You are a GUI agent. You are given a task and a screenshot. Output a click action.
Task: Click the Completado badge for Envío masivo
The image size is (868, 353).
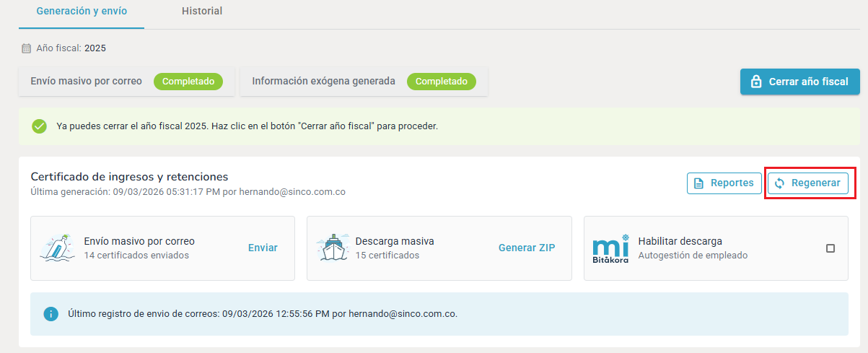188,82
